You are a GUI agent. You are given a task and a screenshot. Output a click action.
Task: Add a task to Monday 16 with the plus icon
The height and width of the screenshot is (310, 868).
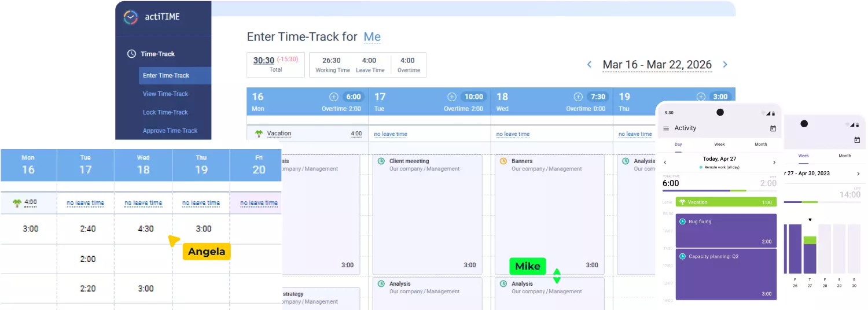coord(333,97)
